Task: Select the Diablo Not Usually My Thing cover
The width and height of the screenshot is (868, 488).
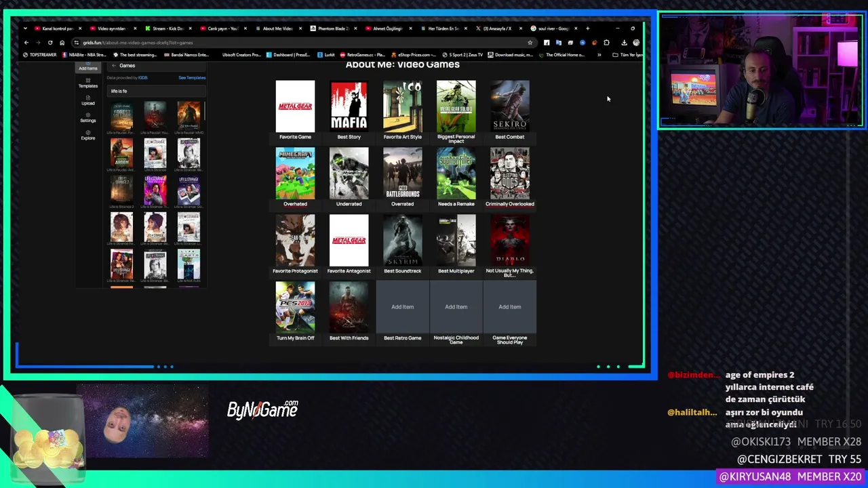Action: click(510, 240)
